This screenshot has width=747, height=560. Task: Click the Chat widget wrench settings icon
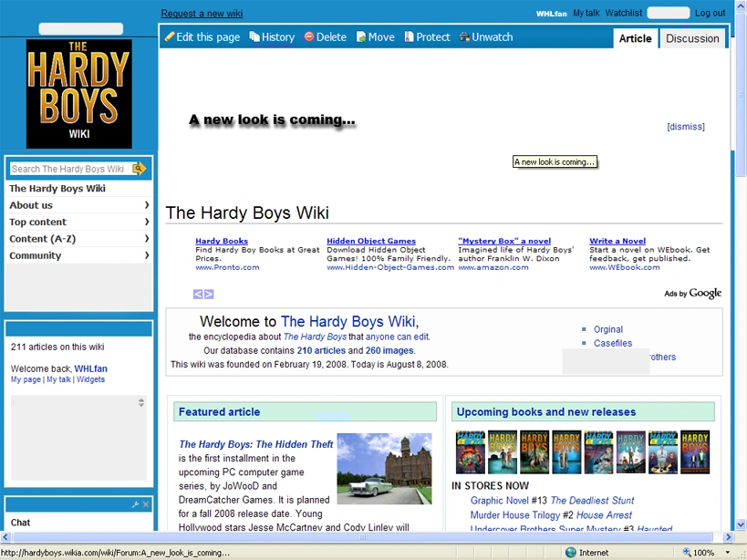point(135,504)
